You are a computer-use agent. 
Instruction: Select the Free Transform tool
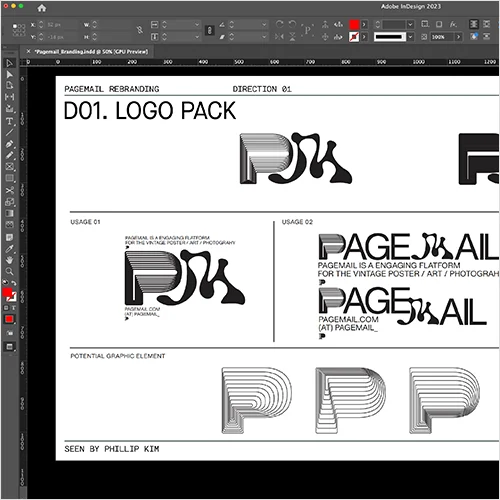click(9, 202)
